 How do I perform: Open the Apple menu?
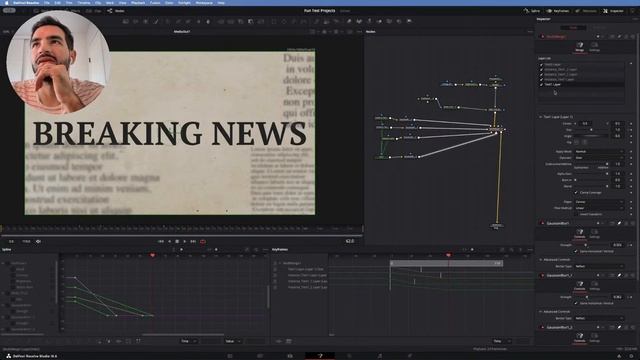(7, 2)
